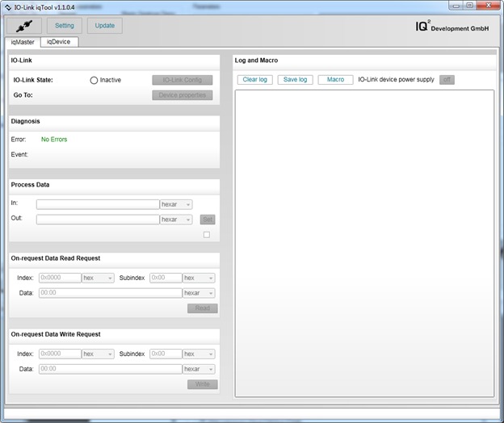This screenshot has width=504, height=423.
Task: Maximize the iqTool window
Action: 470,6
